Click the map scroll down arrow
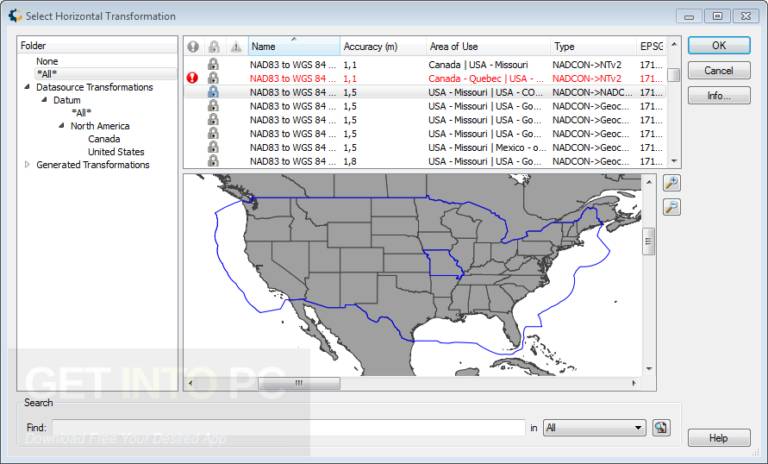 [648, 368]
